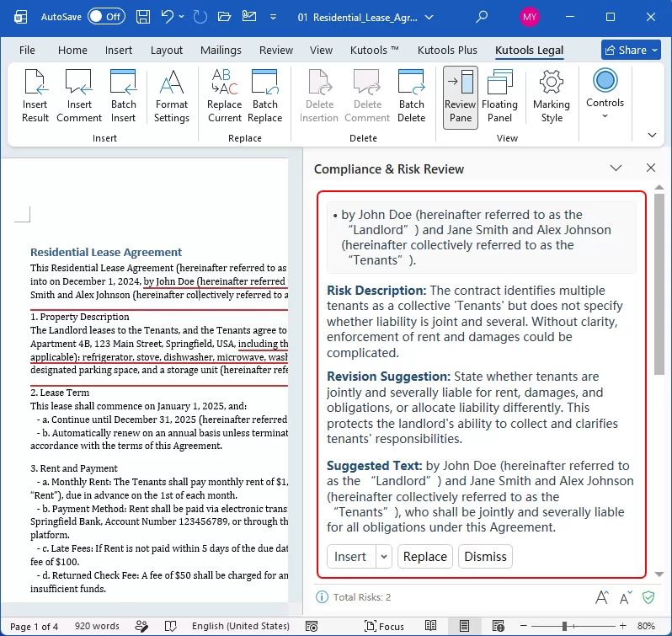Click the accessibility icon in the status bar
The height and width of the screenshot is (636, 672).
coord(141,626)
